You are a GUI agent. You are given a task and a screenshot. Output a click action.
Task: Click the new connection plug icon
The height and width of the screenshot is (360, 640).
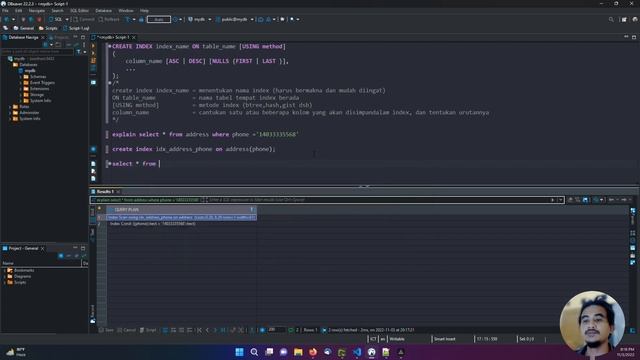point(7,19)
